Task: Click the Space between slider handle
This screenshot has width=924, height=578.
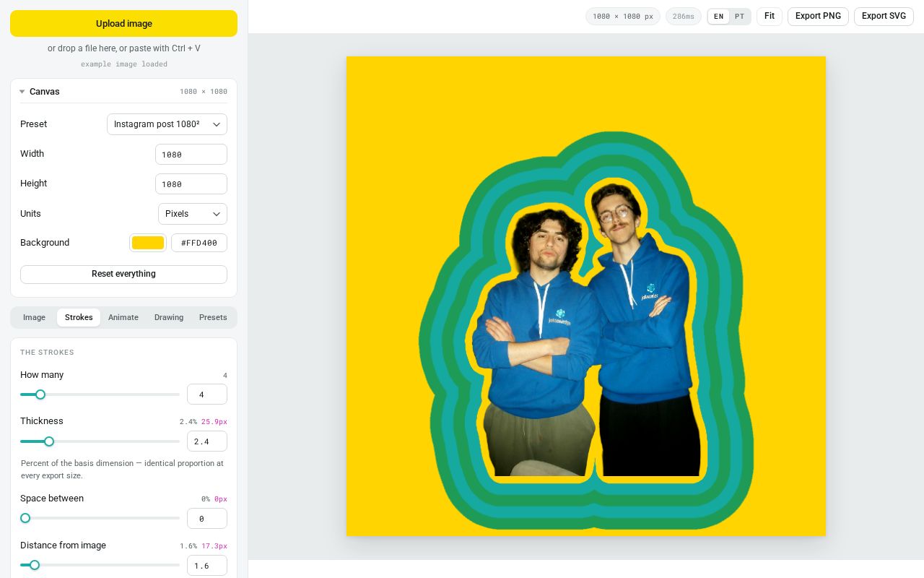Action: [25, 518]
